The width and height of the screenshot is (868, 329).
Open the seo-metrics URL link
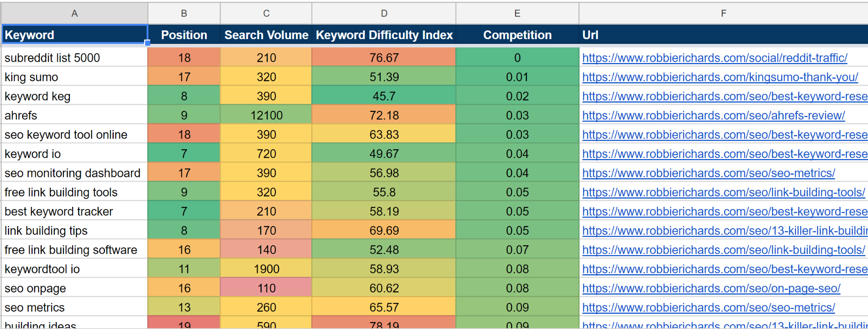click(709, 173)
